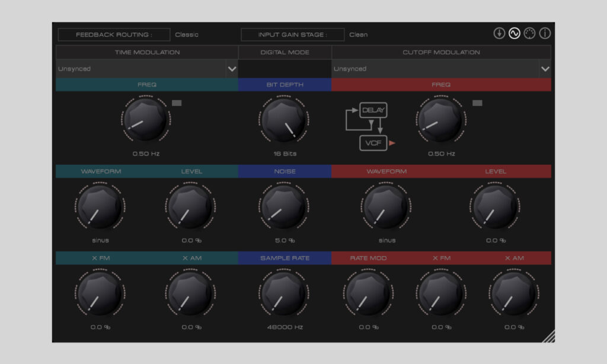Screen dimensions: 607x364
Task: Click the resize grip in plugin corner
Action: pyautogui.click(x=548, y=337)
